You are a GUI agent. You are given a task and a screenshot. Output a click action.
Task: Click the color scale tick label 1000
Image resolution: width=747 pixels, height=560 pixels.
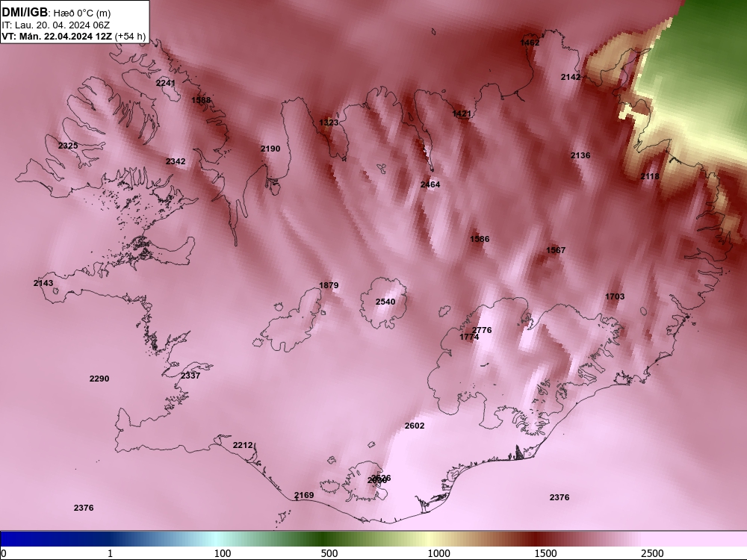coord(438,553)
